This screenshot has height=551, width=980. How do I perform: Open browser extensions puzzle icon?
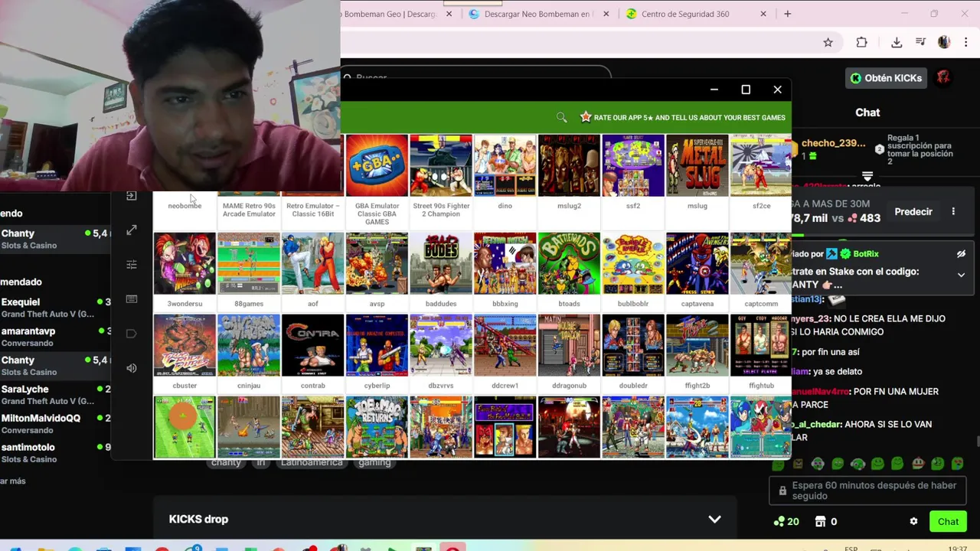861,43
